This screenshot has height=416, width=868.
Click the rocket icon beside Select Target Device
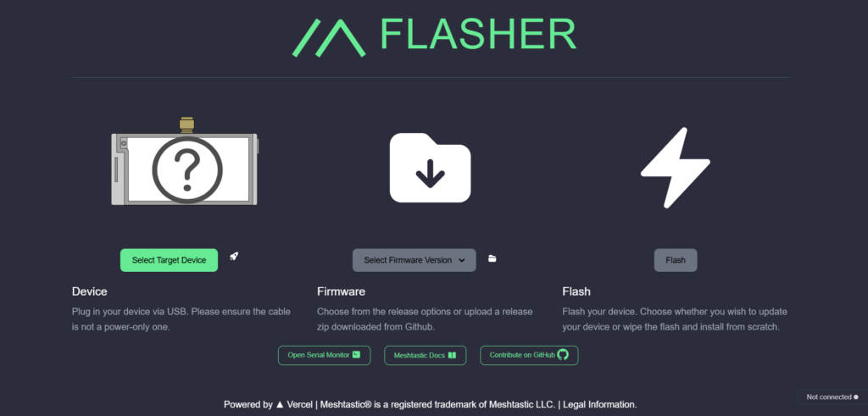coord(234,256)
